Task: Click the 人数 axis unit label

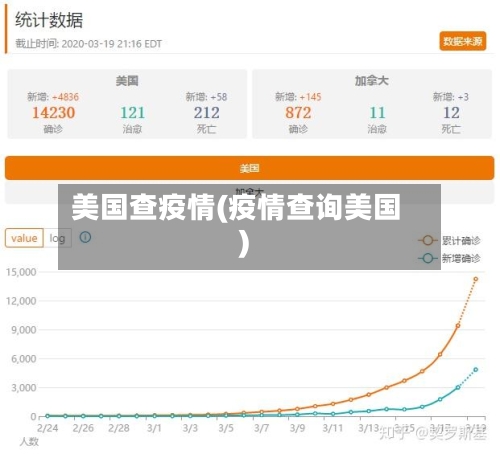Action: pos(29,442)
